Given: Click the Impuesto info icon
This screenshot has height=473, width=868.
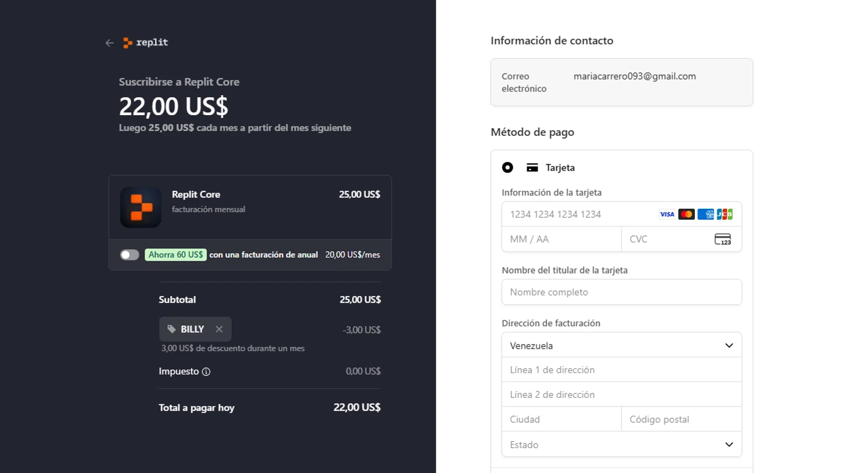Looking at the screenshot, I should (206, 372).
